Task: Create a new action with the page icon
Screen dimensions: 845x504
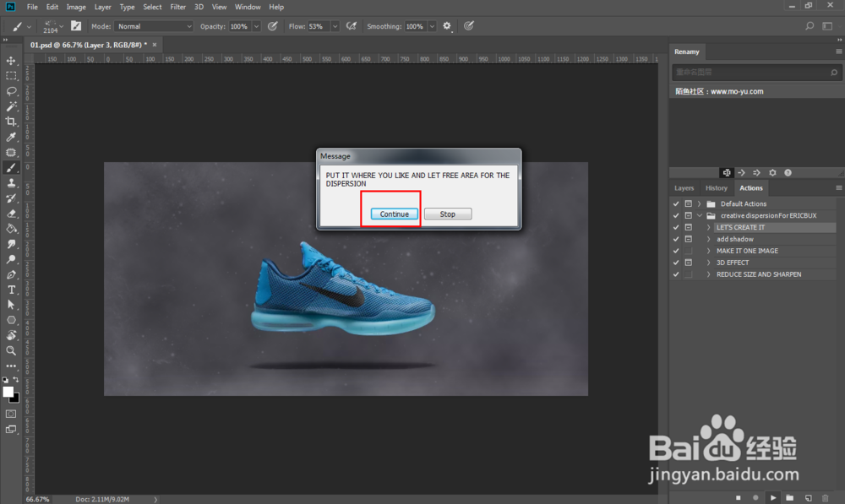Action: click(809, 497)
